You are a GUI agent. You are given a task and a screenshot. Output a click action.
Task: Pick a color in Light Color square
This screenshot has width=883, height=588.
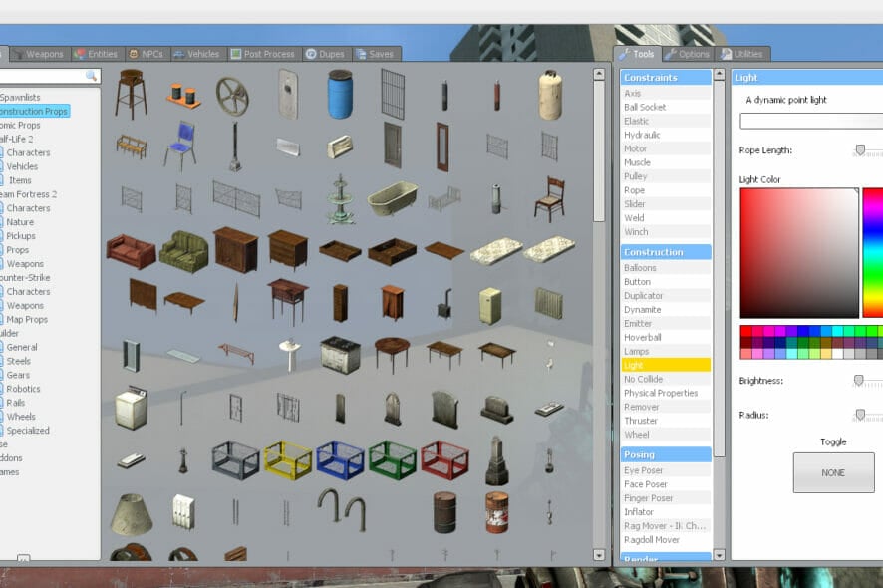coord(799,253)
